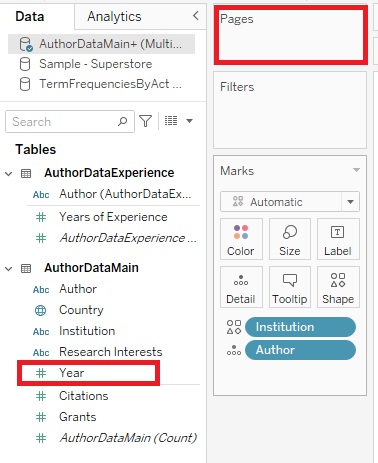Viewport: 378px width, 463px height.
Task: Select the Country field
Action: tap(81, 310)
